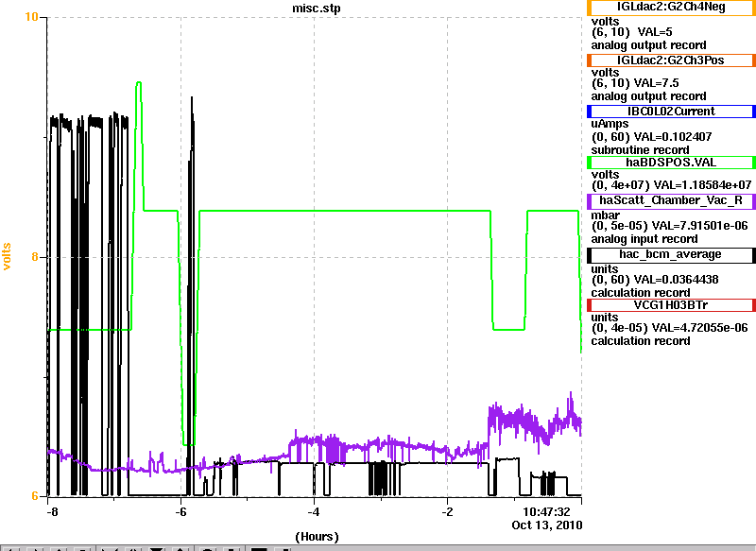
Task: Click the subroutine record description
Action: tap(641, 150)
